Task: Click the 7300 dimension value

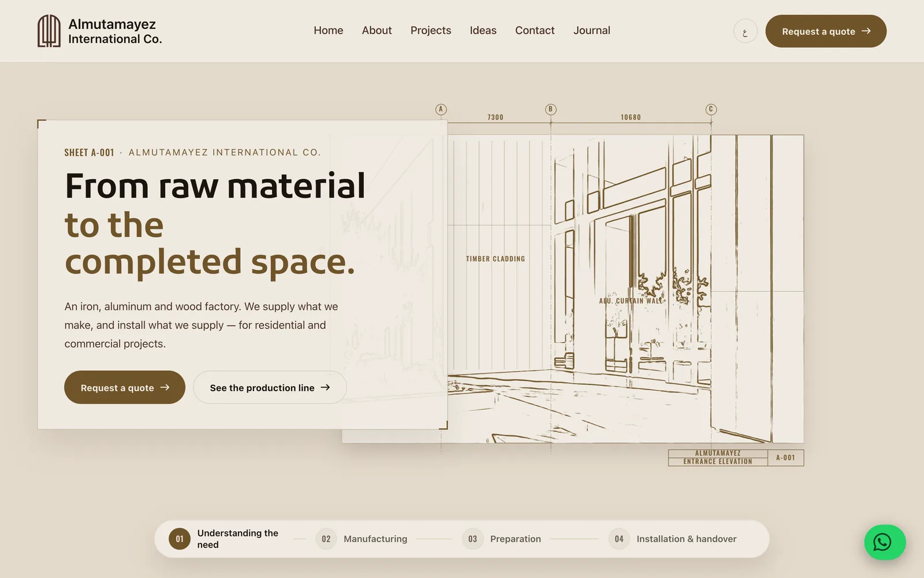Action: click(495, 117)
